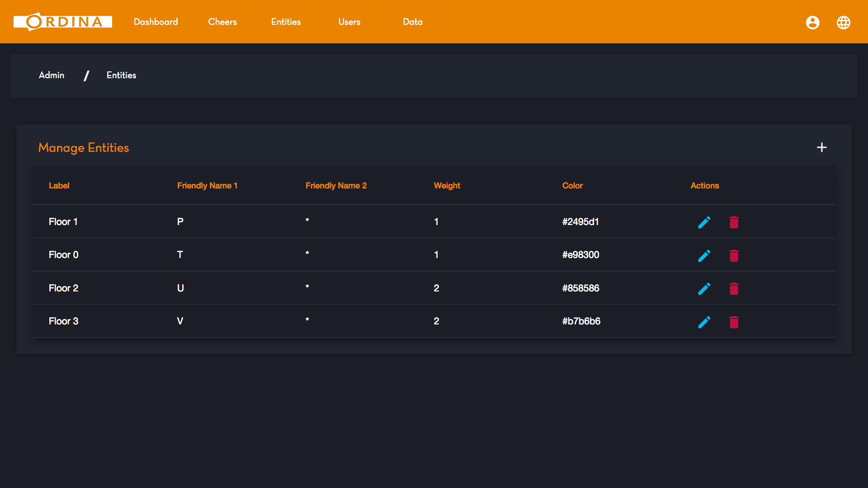Click the Weight column header

coord(447,186)
